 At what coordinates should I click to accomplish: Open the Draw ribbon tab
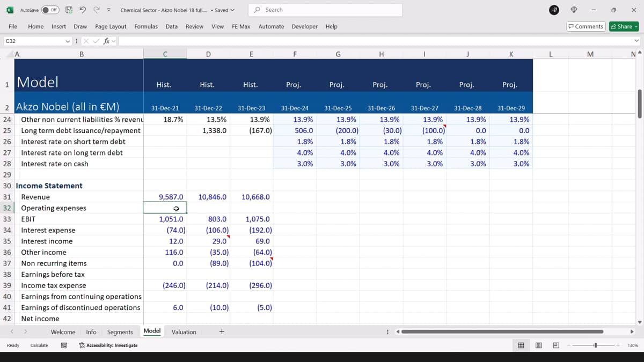point(80,26)
